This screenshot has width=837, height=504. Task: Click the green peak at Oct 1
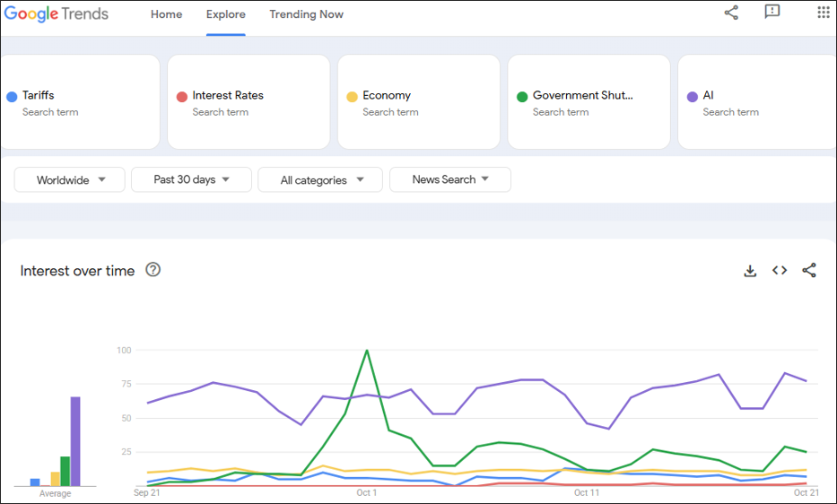(367, 351)
